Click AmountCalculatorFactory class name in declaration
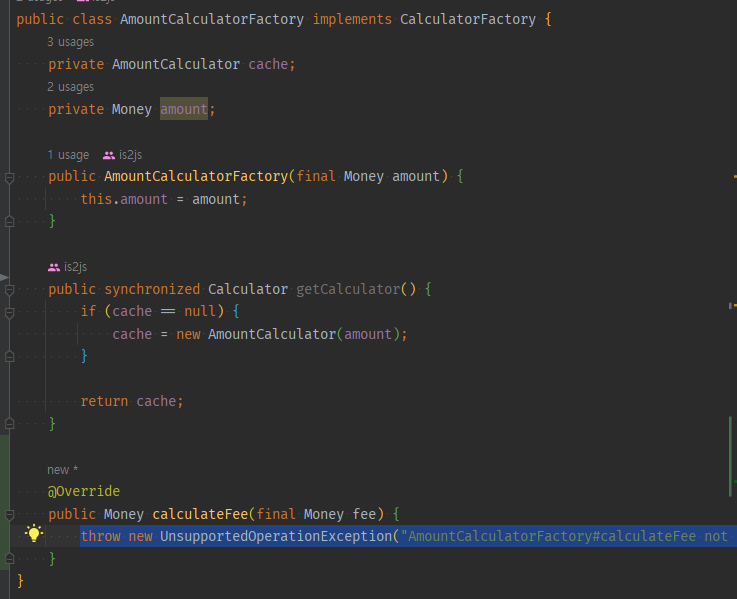The height and width of the screenshot is (599, 737). tap(212, 19)
